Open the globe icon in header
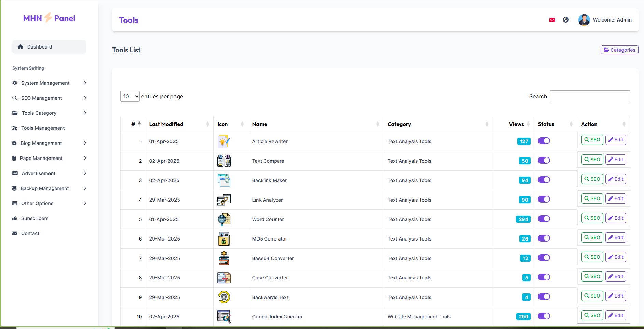This screenshot has height=329, width=644. [566, 20]
